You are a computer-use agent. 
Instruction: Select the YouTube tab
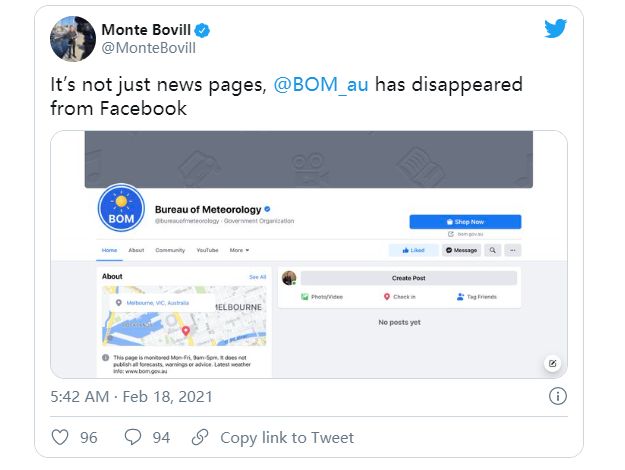[x=207, y=250]
